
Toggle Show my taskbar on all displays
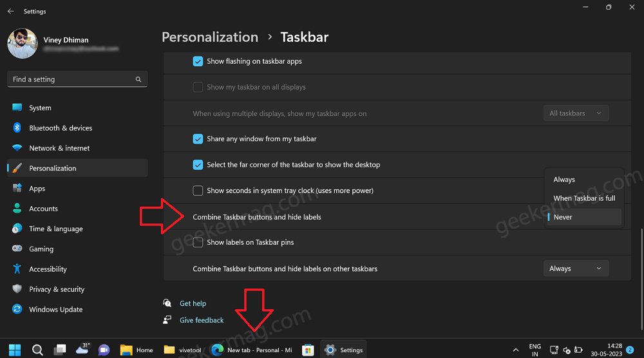[x=198, y=87]
